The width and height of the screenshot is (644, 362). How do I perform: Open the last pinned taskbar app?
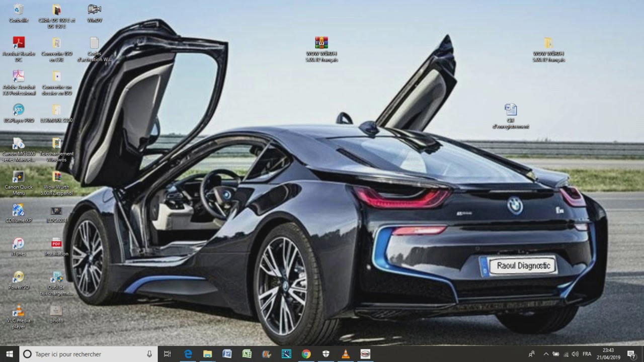[365, 354]
